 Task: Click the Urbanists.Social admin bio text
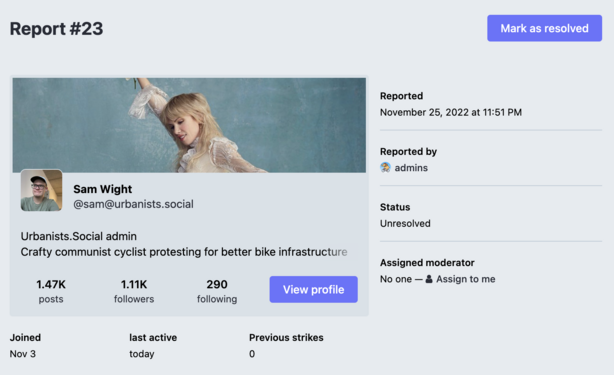[x=79, y=236]
